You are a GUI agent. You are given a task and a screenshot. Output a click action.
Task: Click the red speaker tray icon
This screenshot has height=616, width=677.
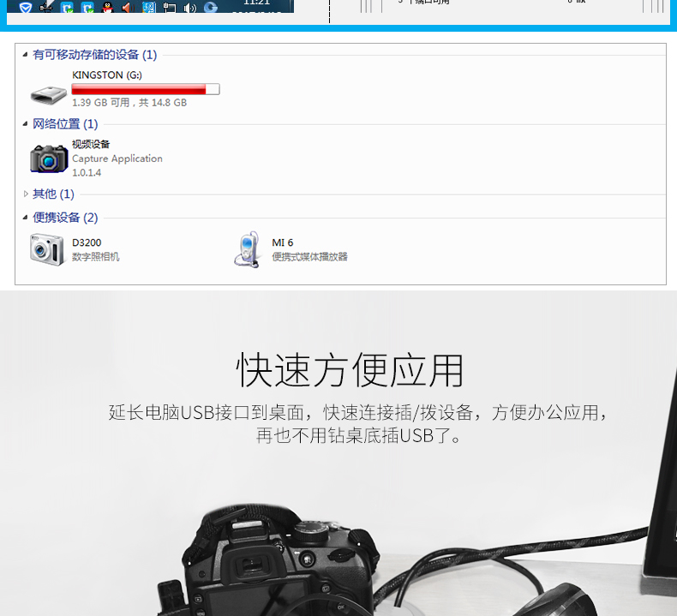point(128,7)
